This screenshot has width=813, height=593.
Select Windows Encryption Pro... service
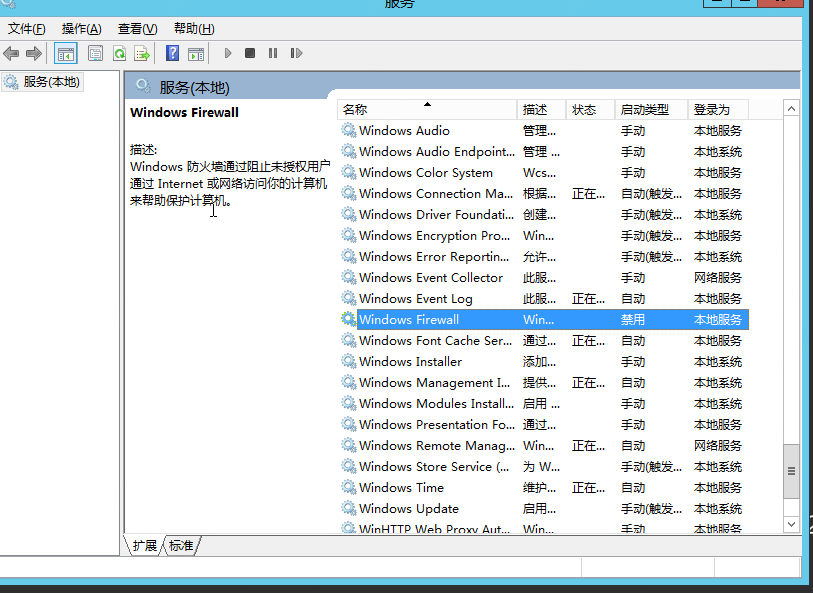pyautogui.click(x=544, y=236)
